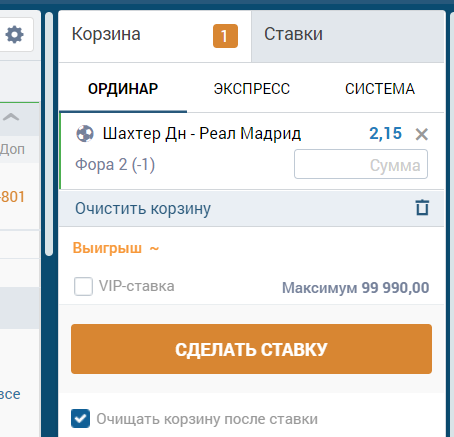Click the 2,15 odds value
Viewport: 454px width, 437px height.
pos(385,133)
